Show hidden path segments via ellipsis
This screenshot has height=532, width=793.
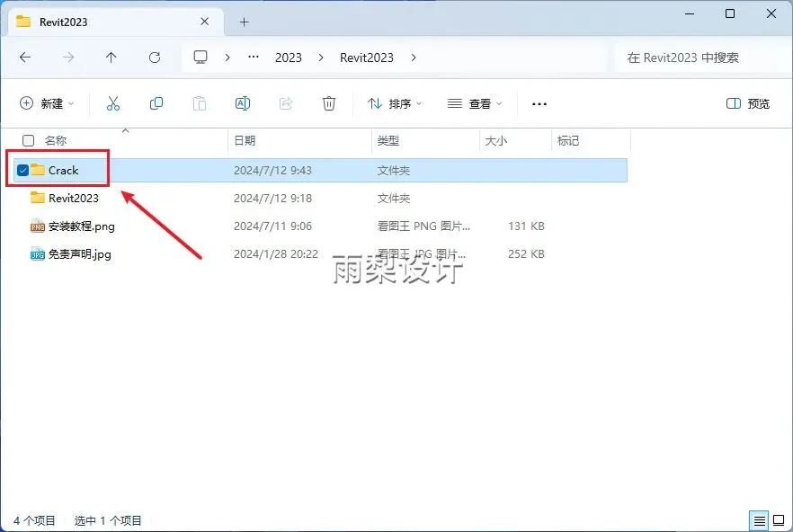click(254, 58)
